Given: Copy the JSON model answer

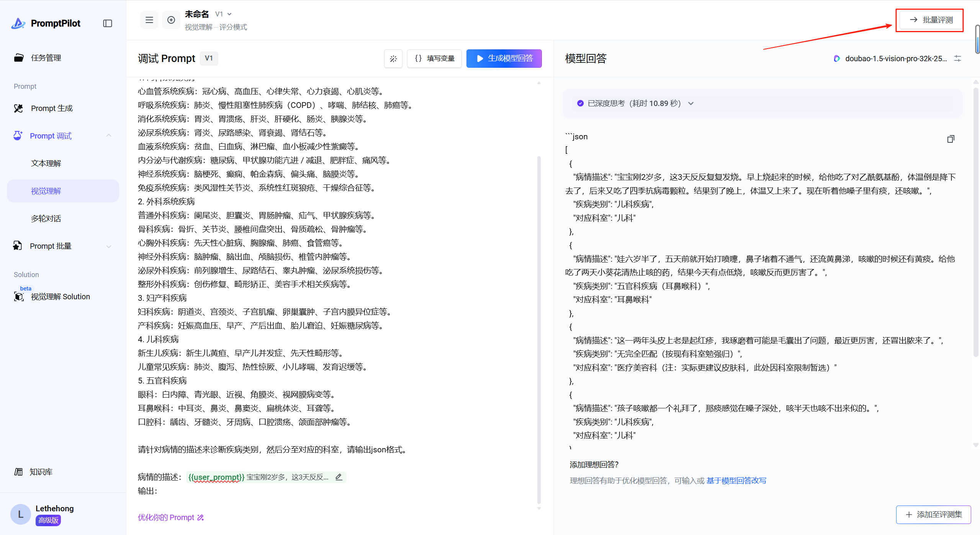Looking at the screenshot, I should click(951, 139).
